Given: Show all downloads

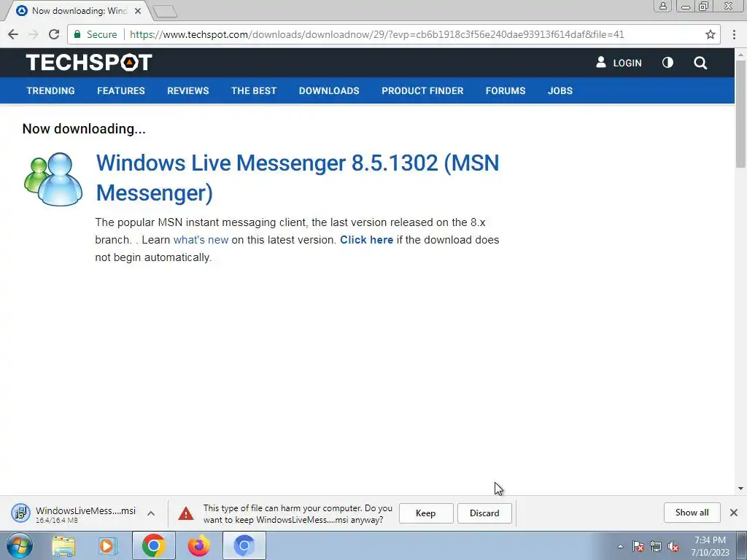Looking at the screenshot, I should tap(692, 513).
